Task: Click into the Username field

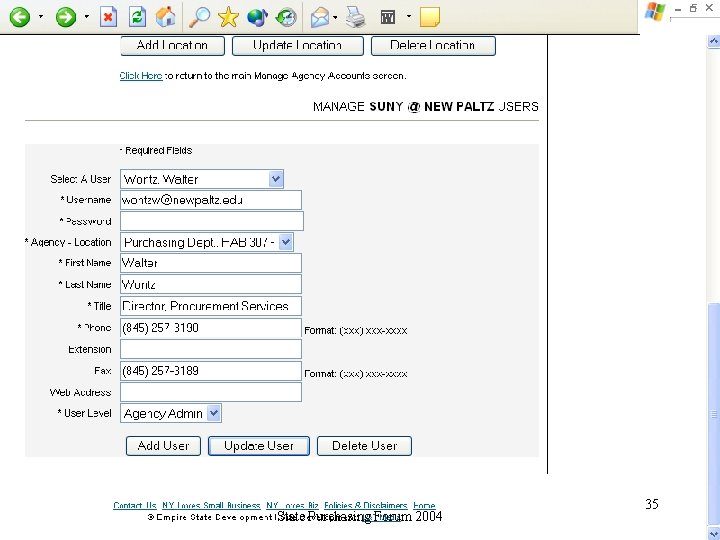Action: (x=211, y=200)
